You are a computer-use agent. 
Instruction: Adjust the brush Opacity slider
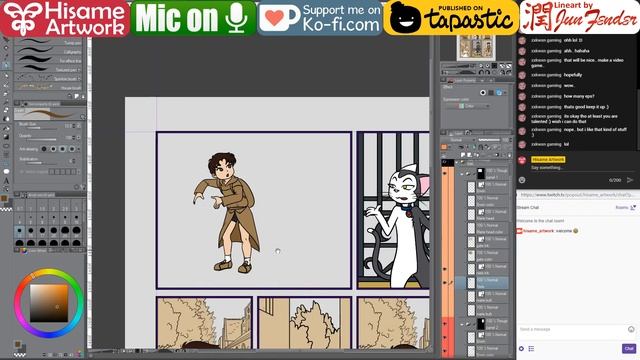41,139
